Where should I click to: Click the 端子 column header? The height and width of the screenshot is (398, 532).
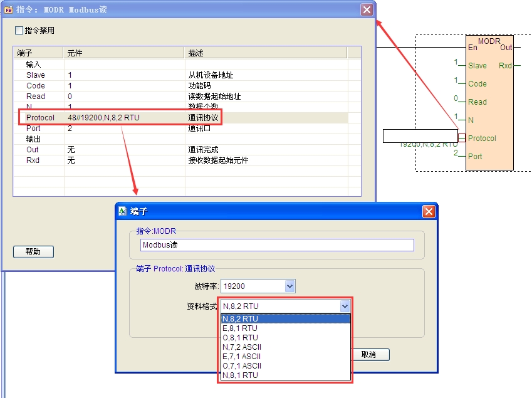point(38,53)
